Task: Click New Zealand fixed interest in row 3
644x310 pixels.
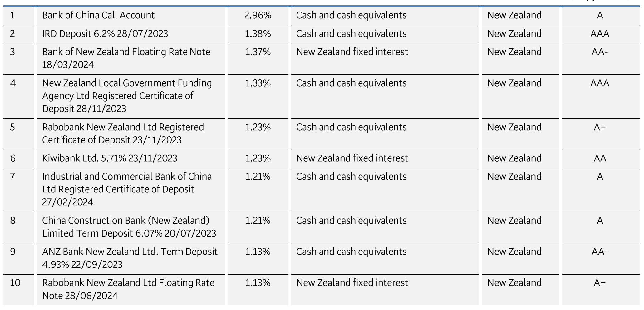Action: pos(352,52)
